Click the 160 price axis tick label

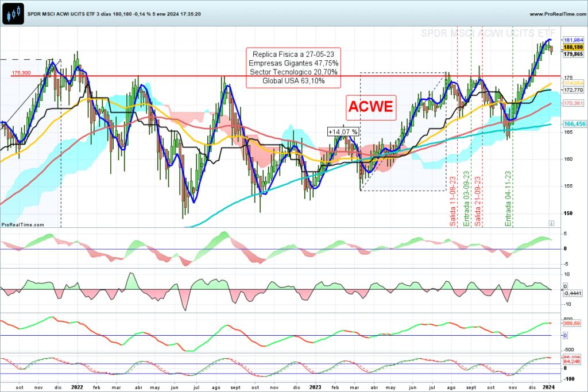[568, 159]
